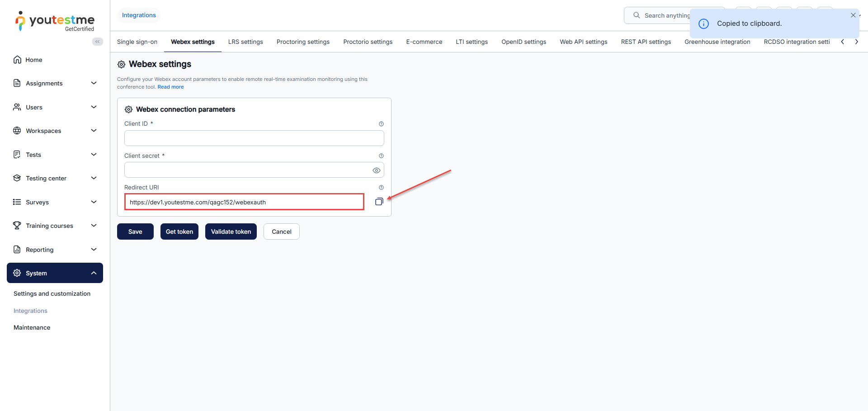Viewport: 868px width, 411px height.
Task: Open Settings and customization submenu item
Action: (x=52, y=294)
